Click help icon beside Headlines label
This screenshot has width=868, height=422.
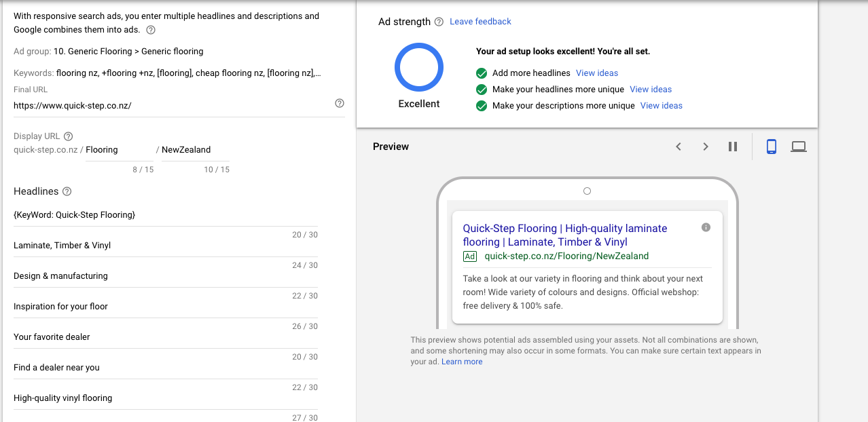tap(67, 192)
